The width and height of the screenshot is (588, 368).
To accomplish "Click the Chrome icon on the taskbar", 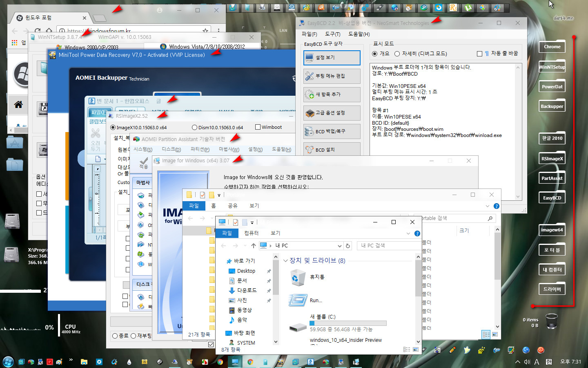I will click(x=220, y=362).
